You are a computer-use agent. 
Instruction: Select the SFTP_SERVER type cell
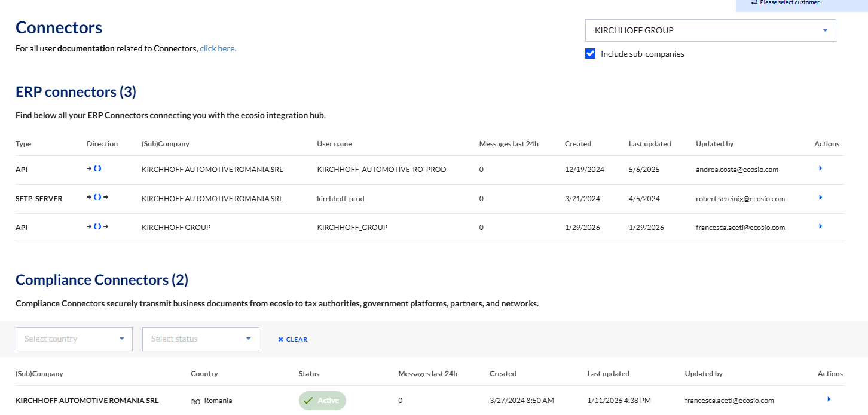(x=39, y=199)
